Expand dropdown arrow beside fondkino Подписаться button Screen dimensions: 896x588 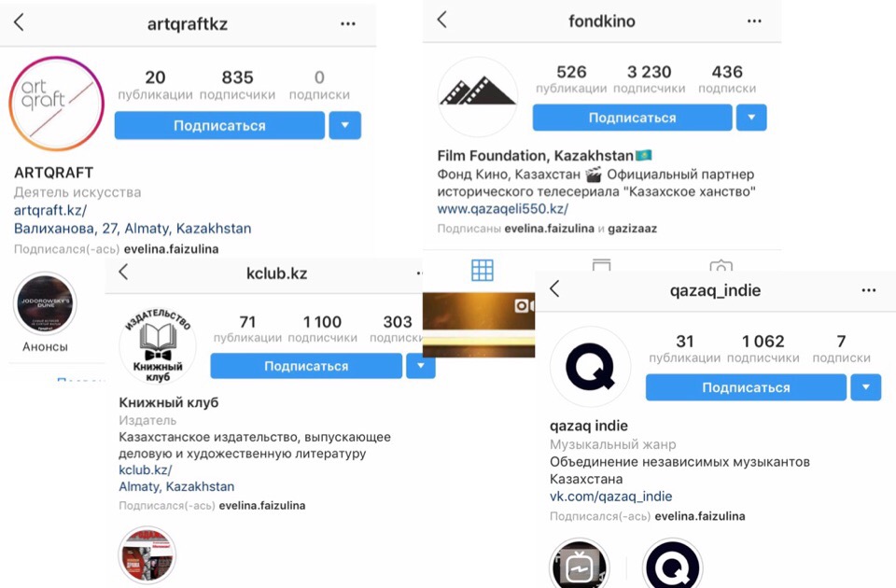point(751,118)
